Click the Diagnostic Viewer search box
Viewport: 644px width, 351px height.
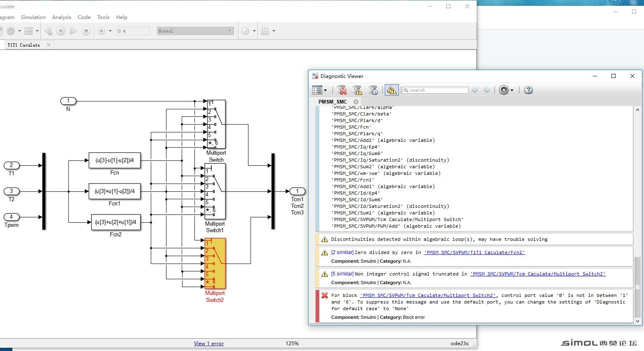pos(435,90)
